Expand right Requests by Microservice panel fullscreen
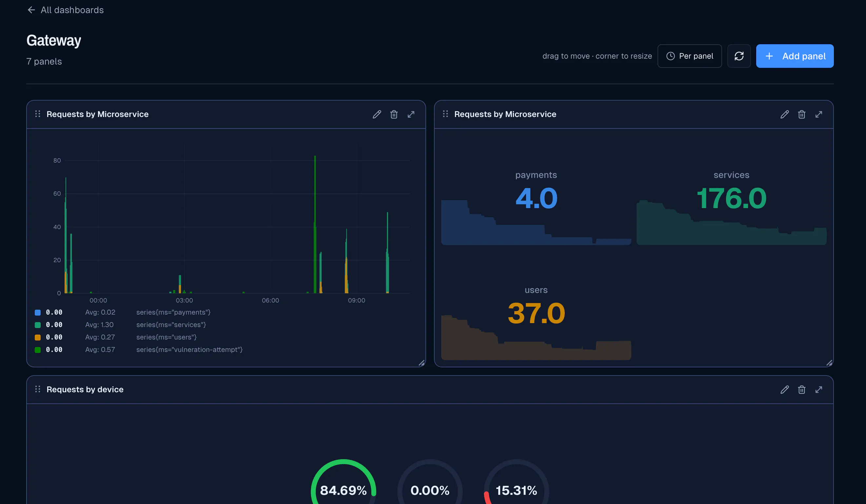Image resolution: width=866 pixels, height=504 pixels. pos(819,114)
